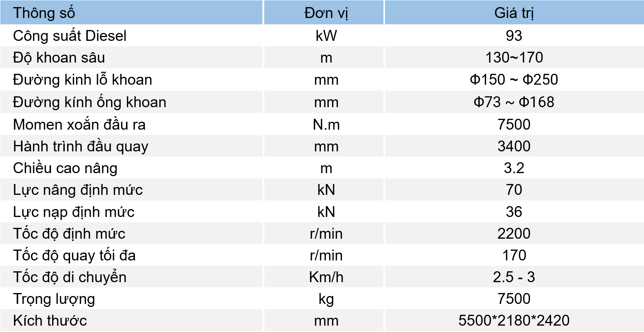The width and height of the screenshot is (644, 332).
Task: Select the "Công suất Diesel" cell
Action: [x=70, y=36]
